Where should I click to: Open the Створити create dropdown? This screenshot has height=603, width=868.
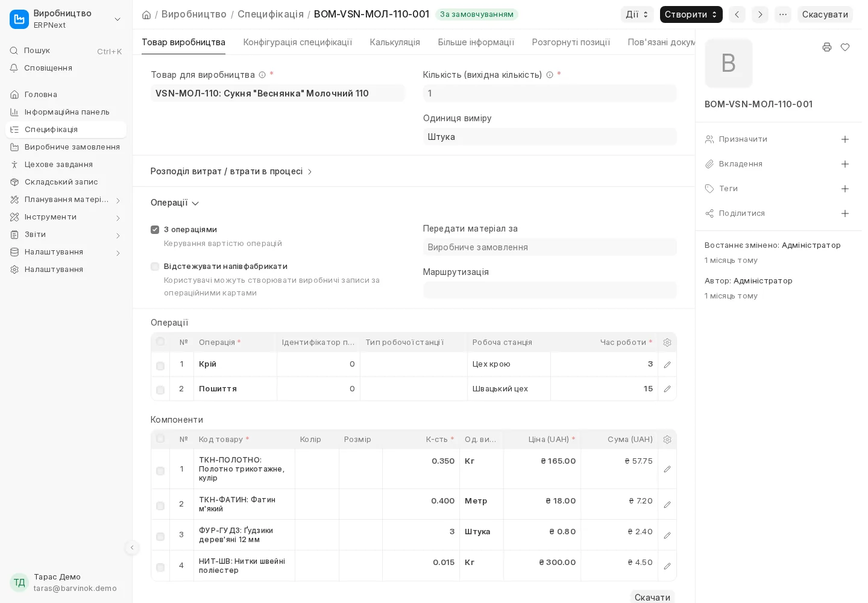pos(691,14)
